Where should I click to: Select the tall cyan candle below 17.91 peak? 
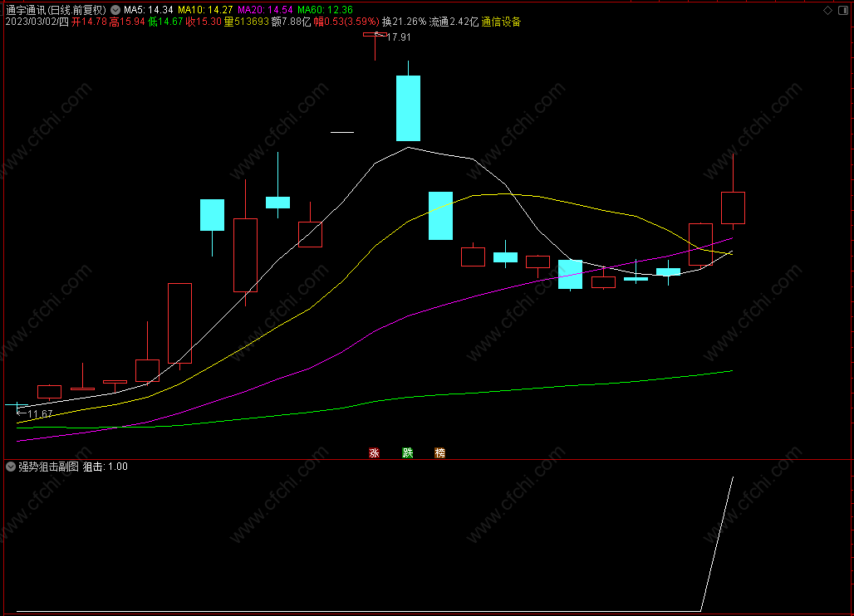click(408, 108)
